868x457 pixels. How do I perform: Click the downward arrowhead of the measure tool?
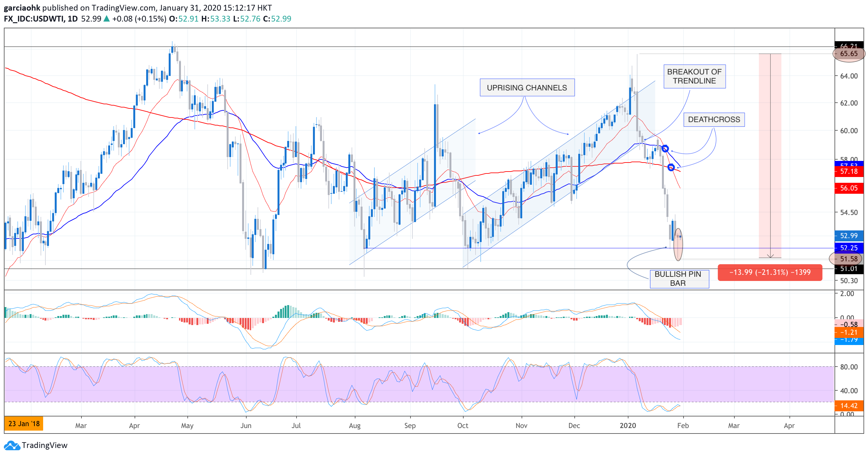tap(770, 256)
